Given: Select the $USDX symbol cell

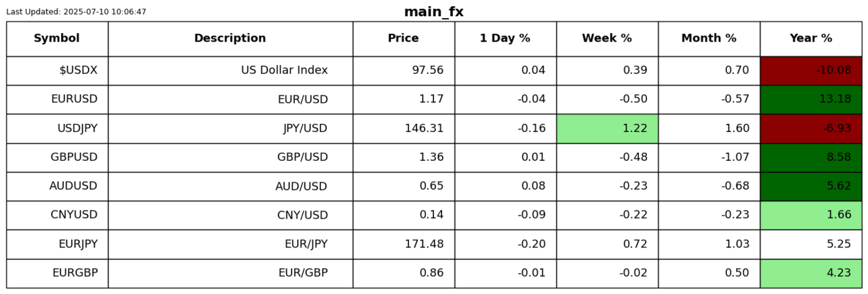Looking at the screenshot, I should coord(57,71).
